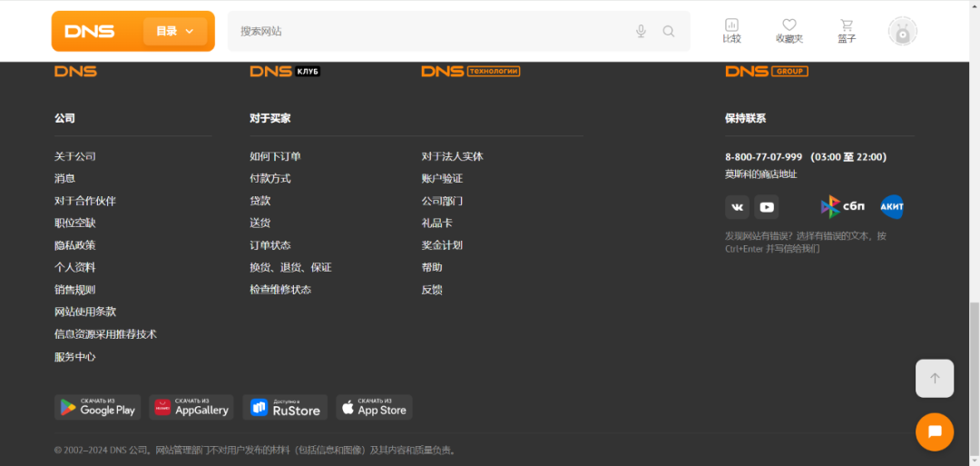Click the orange DNS footer logo
The image size is (980, 466).
coord(75,71)
